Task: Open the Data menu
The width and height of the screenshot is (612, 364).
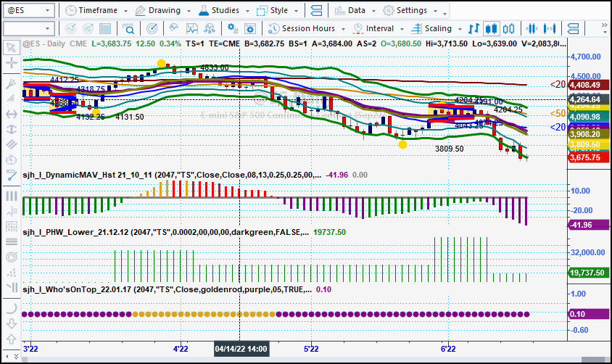Action: (356, 11)
